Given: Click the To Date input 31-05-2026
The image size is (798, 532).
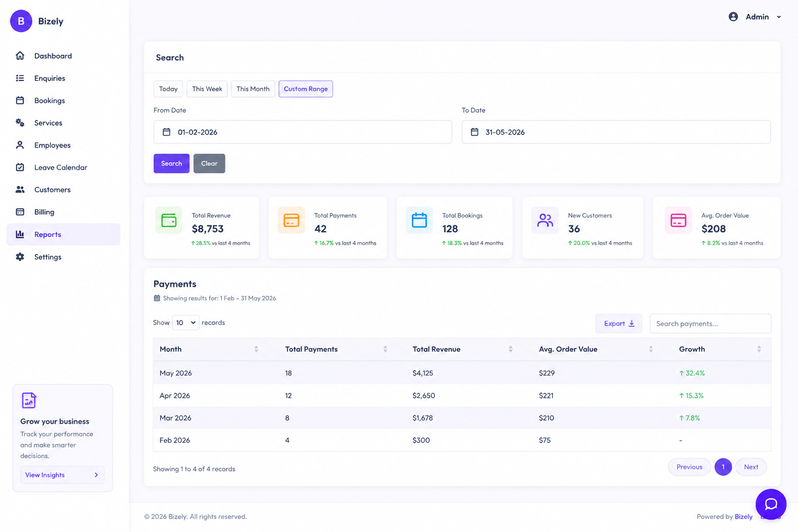Looking at the screenshot, I should [x=616, y=132].
